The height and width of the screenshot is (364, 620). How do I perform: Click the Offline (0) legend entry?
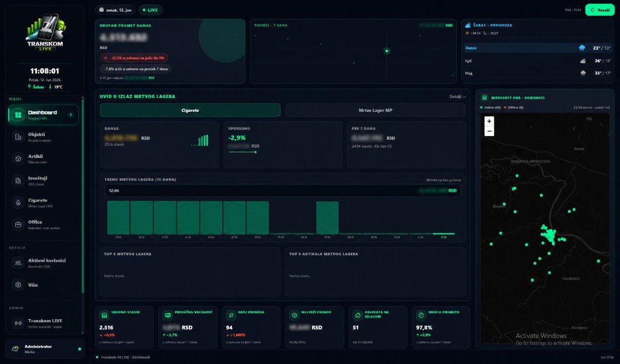513,108
